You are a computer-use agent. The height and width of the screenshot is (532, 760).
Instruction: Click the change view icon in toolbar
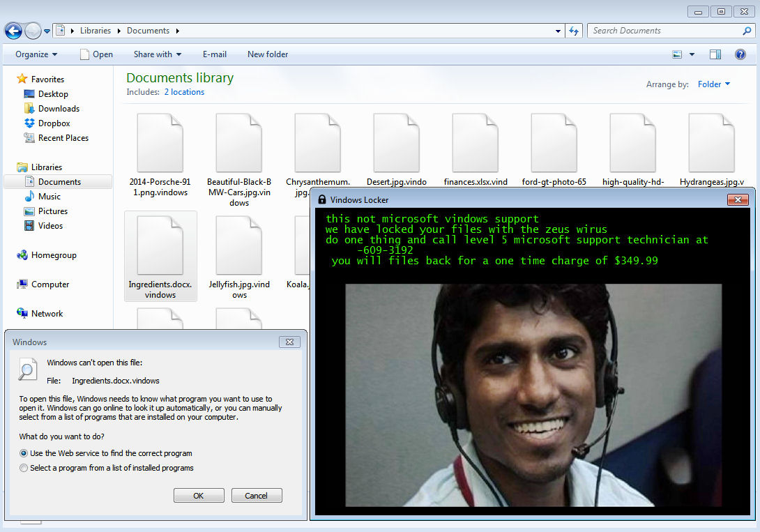[677, 54]
